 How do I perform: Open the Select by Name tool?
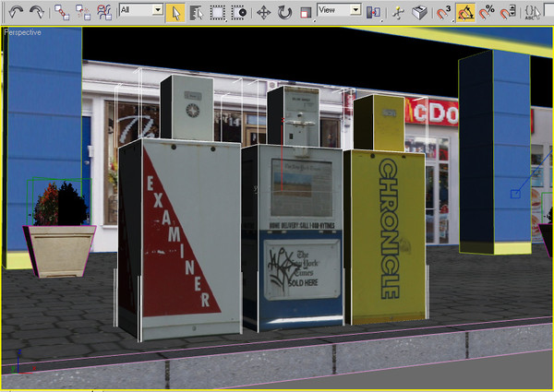(197, 13)
